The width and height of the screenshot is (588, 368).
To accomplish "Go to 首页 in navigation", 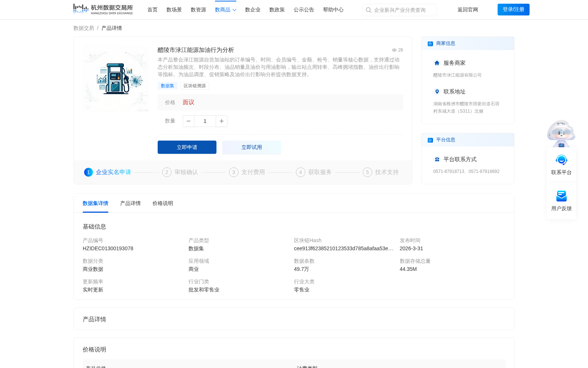I will (153, 10).
